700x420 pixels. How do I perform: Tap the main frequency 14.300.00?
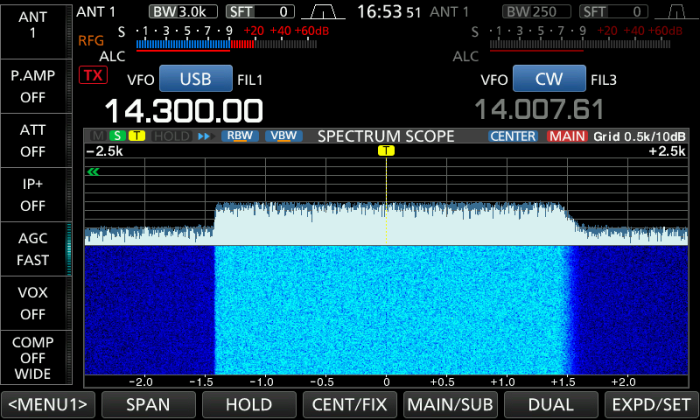click(x=183, y=111)
